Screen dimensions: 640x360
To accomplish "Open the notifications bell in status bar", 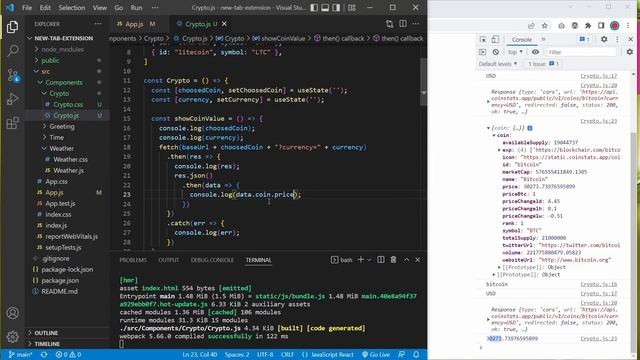I will [x=416, y=355].
